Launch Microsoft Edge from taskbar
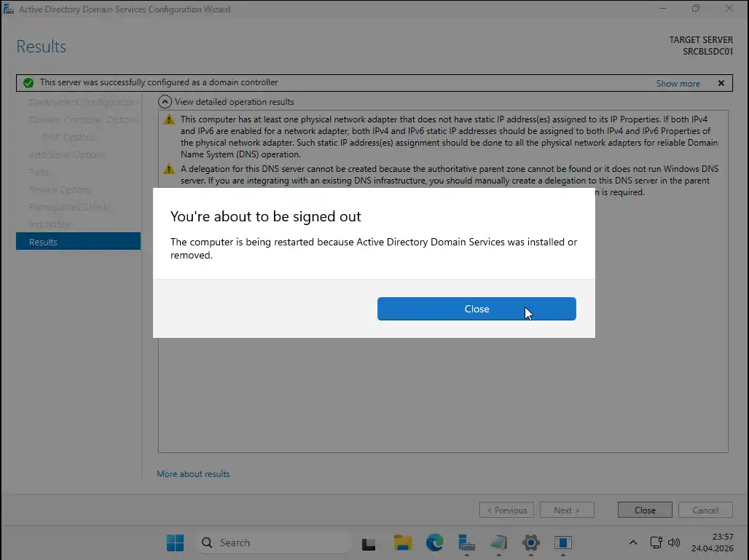The width and height of the screenshot is (749, 560). tap(435, 543)
